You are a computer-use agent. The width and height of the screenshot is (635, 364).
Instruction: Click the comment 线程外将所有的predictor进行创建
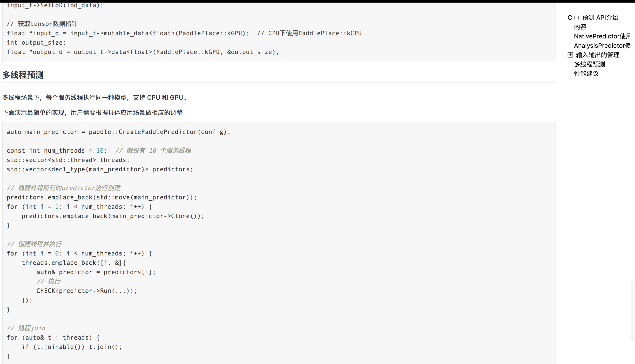[x=64, y=188]
